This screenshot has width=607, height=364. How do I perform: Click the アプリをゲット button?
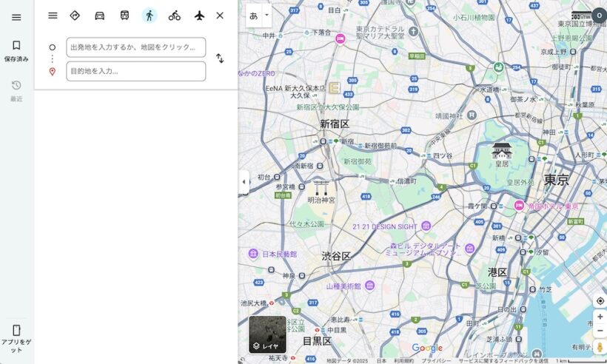point(16,337)
